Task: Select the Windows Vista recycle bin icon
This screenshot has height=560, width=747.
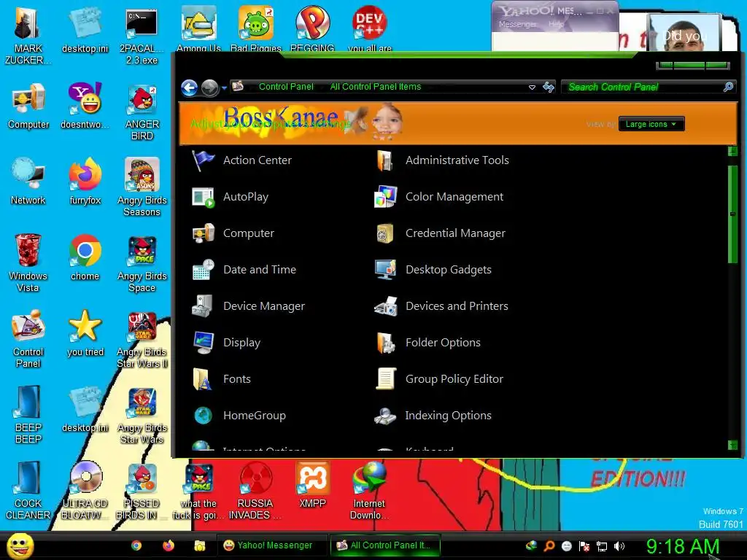Action: 28,263
